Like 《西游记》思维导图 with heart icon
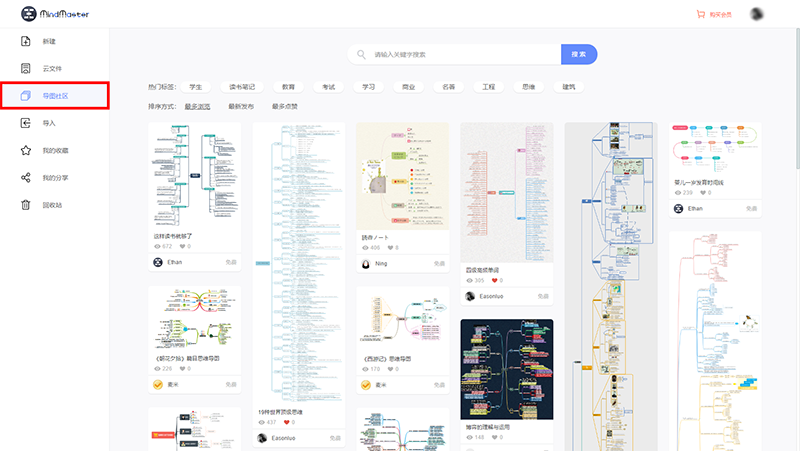This screenshot has width=800, height=451. (390, 369)
